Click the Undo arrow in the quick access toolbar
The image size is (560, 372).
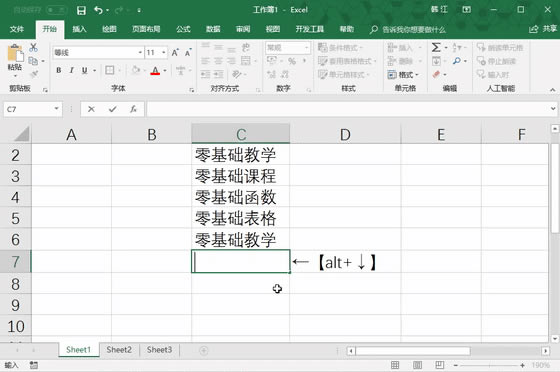tap(98, 10)
